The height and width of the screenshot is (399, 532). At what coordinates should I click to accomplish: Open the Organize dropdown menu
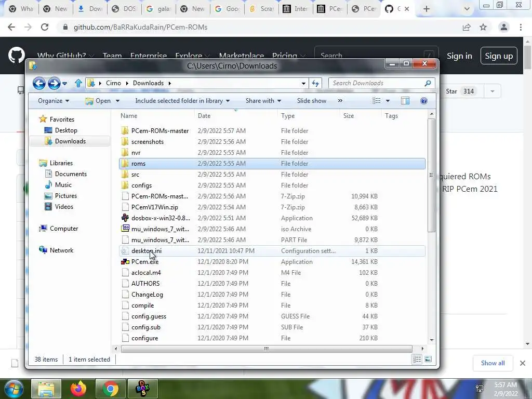click(54, 101)
